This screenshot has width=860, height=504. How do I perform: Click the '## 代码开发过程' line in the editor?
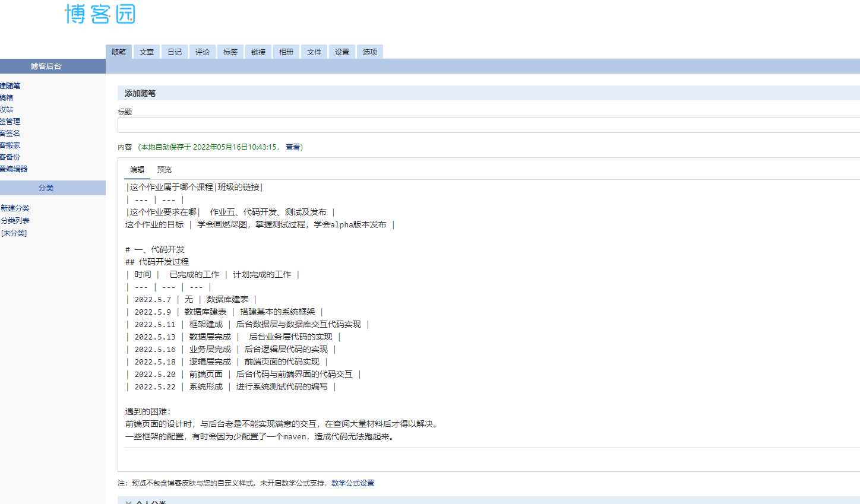157,262
